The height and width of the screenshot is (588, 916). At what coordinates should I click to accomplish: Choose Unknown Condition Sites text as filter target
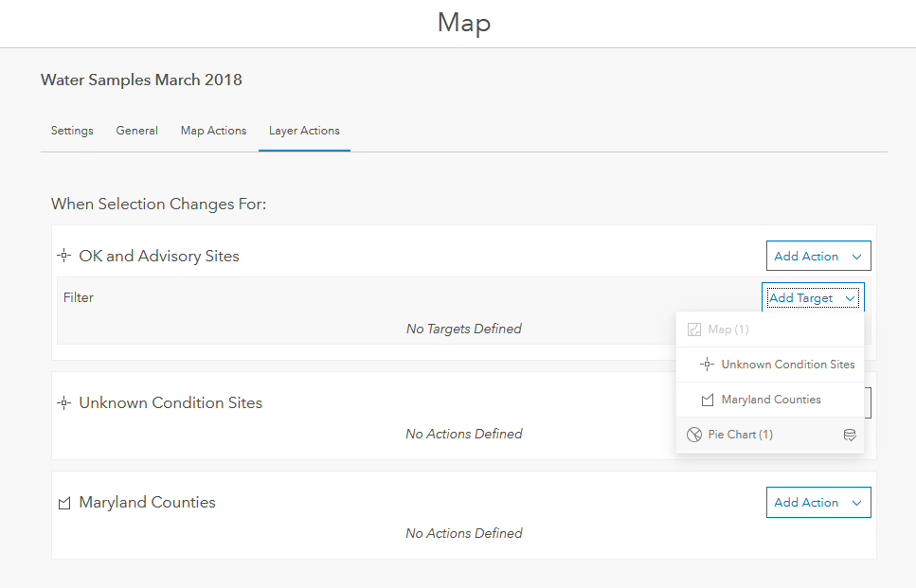tap(787, 365)
